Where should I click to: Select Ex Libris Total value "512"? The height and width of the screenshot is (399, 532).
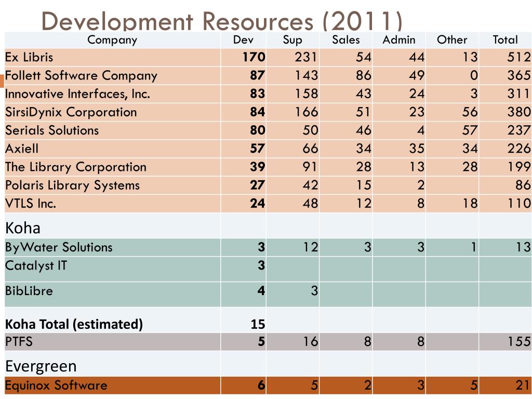pos(519,57)
